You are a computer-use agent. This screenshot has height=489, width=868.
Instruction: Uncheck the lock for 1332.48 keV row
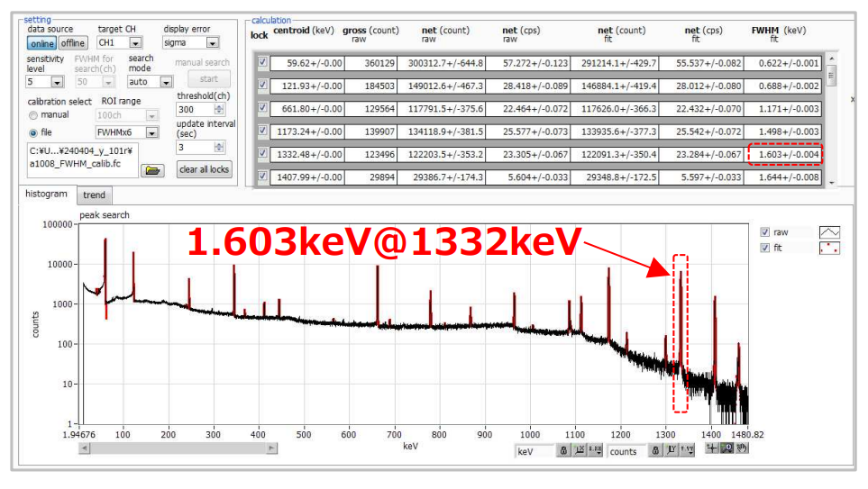262,155
